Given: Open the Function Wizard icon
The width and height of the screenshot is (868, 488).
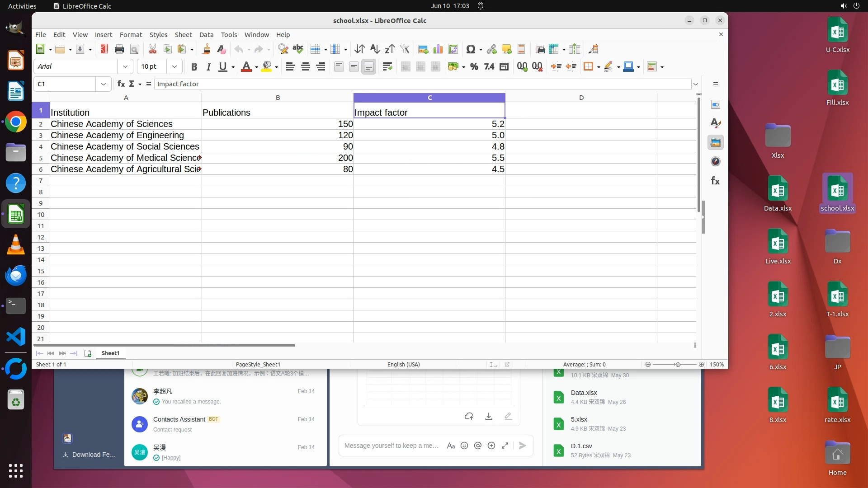Looking at the screenshot, I should click(x=121, y=84).
